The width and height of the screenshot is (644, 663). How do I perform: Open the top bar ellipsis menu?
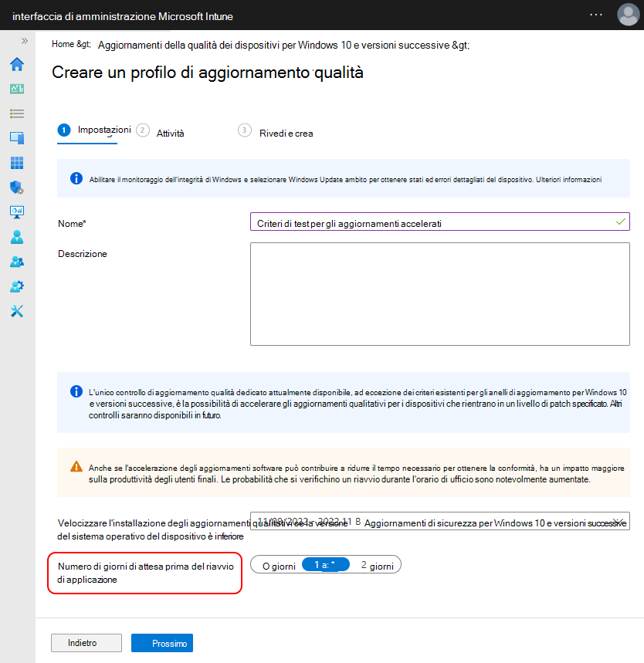click(x=596, y=15)
